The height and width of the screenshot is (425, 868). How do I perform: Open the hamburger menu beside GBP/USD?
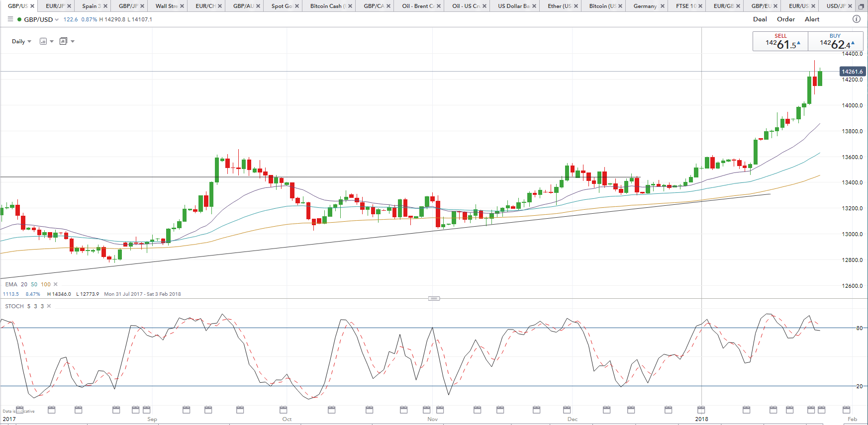(x=10, y=19)
